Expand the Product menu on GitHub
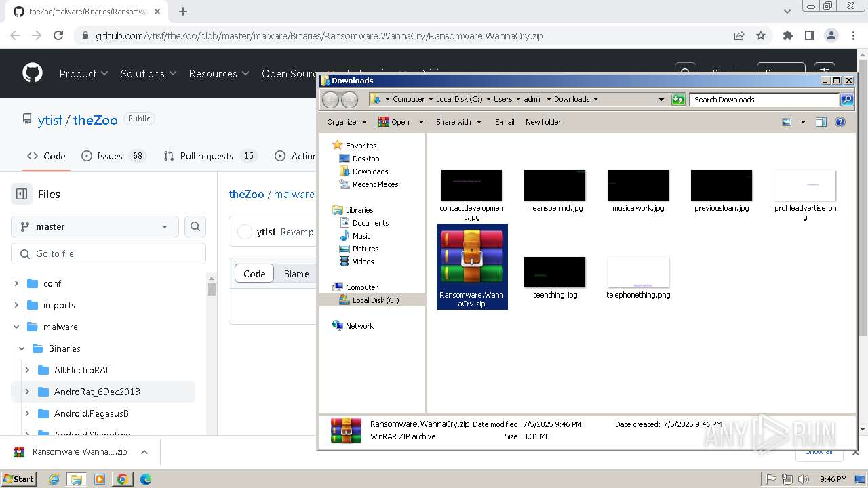The image size is (868, 488). pyautogui.click(x=83, y=73)
